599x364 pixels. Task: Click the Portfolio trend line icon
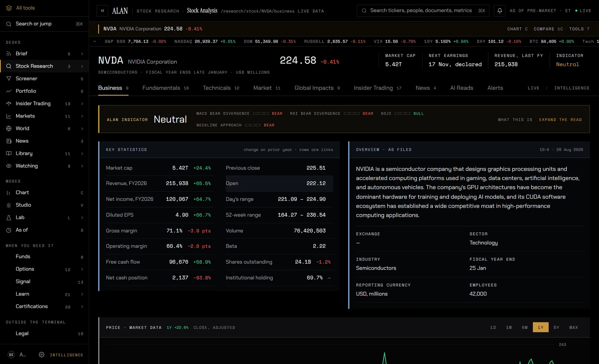[9, 91]
